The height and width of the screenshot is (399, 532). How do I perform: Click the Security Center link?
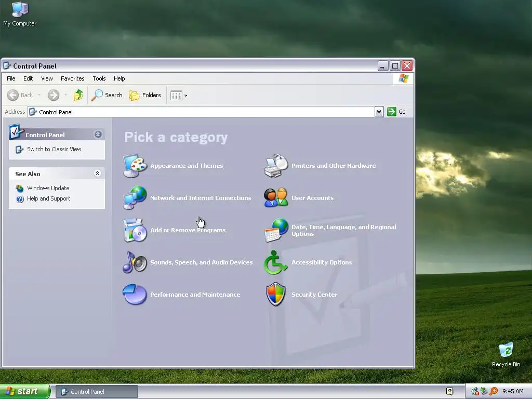coord(314,295)
